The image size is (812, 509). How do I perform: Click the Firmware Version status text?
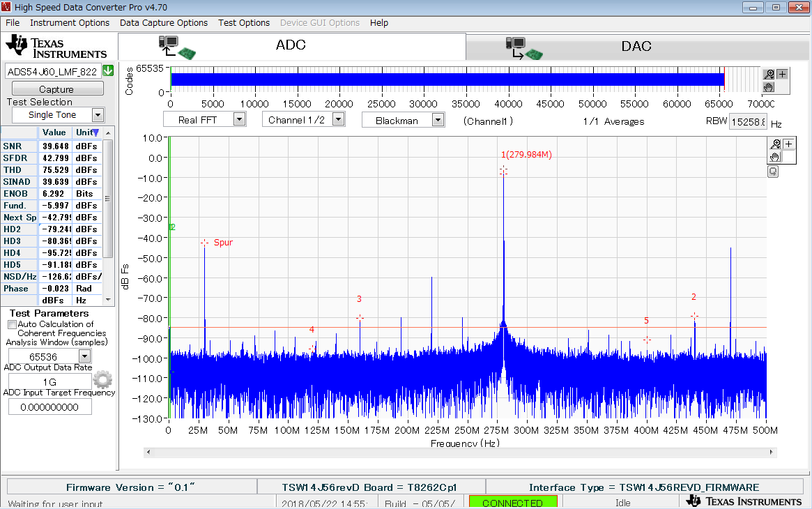tap(130, 487)
